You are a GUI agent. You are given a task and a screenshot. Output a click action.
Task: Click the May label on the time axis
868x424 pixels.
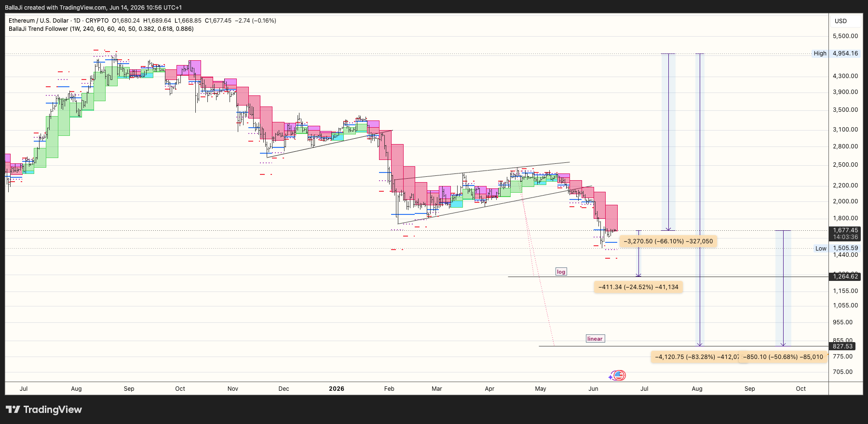541,389
